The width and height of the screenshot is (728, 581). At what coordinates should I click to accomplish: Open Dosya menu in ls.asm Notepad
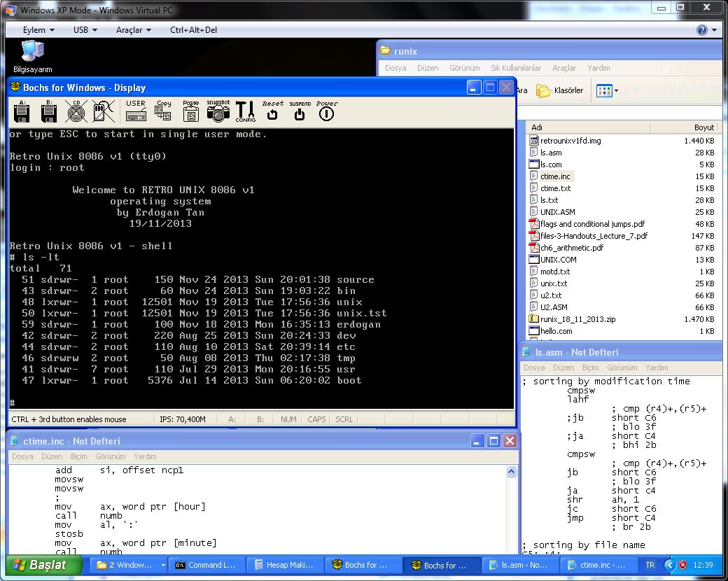click(534, 367)
